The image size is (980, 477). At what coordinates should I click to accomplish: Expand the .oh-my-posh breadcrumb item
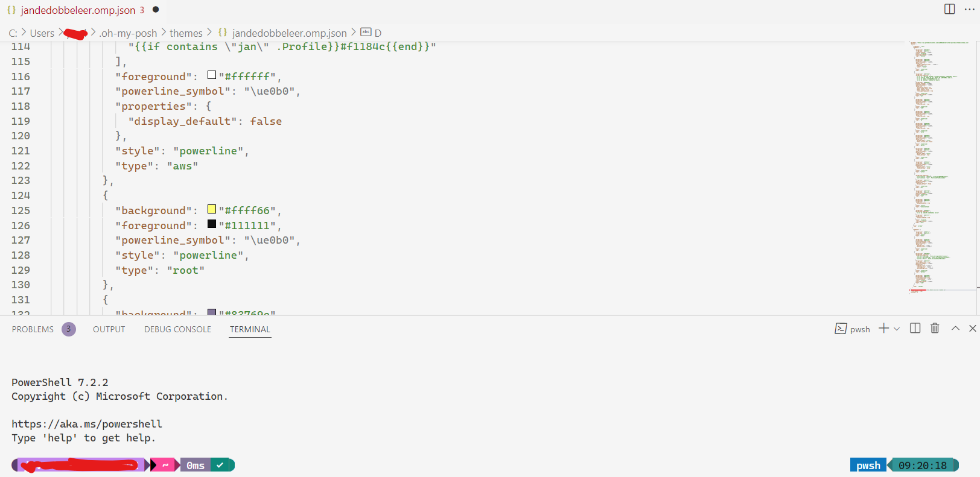(128, 33)
